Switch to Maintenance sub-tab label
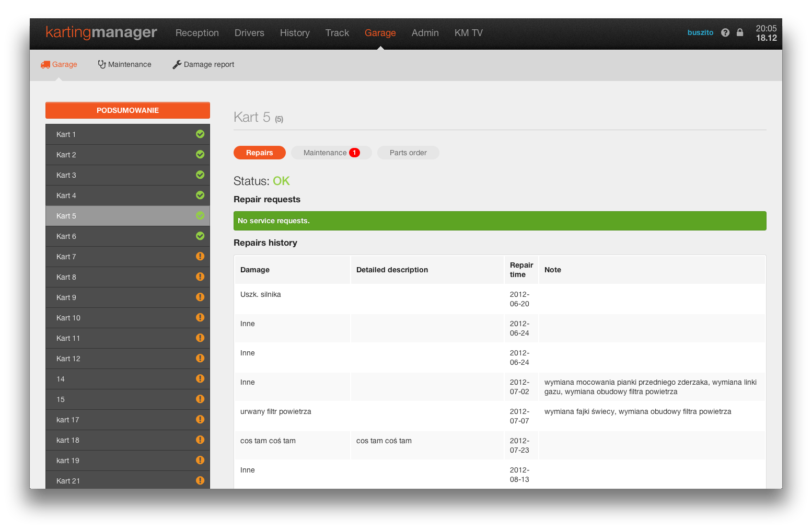 pyautogui.click(x=130, y=64)
